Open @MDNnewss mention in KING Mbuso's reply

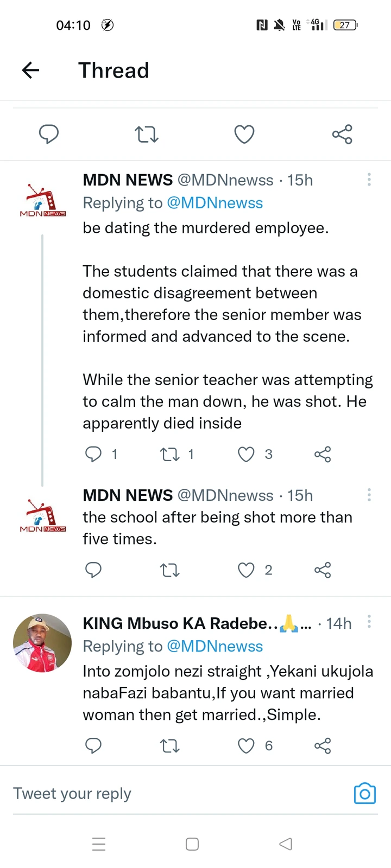click(x=215, y=646)
